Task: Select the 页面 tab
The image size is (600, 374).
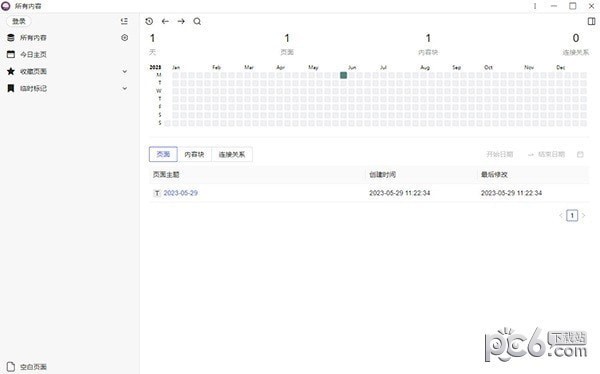Action: point(163,154)
